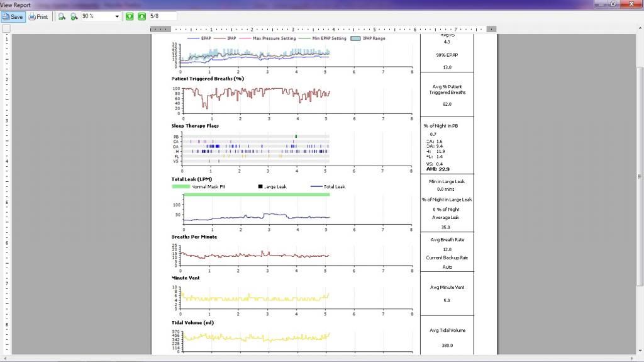This screenshot has width=644, height=362.
Task: Click the "Avg Breath Rate" label
Action: 447,240
